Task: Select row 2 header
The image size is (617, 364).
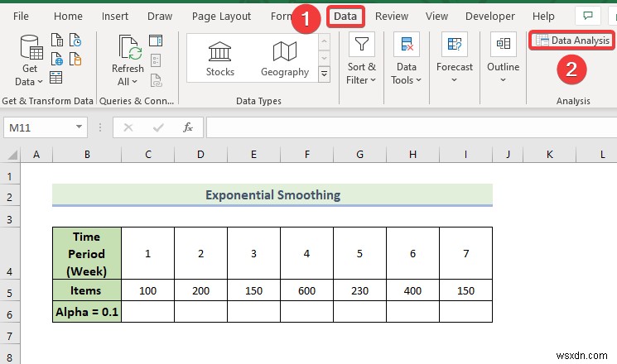Action: (x=10, y=197)
